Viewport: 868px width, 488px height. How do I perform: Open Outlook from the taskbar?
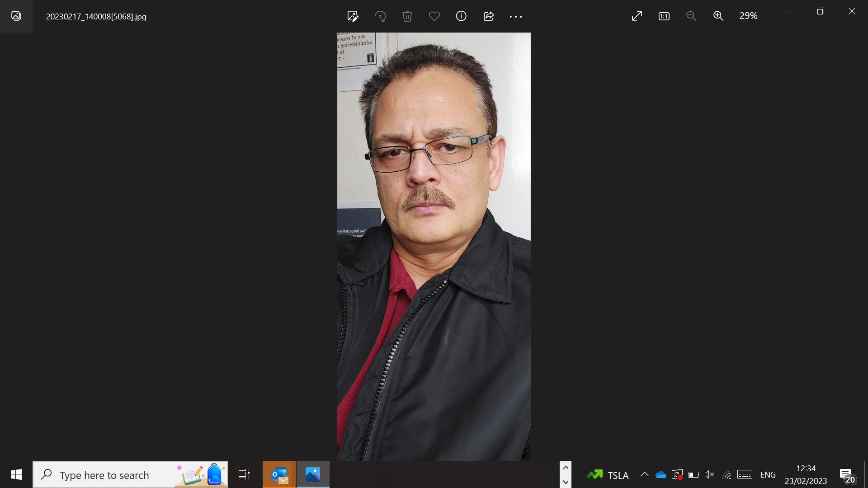click(279, 474)
